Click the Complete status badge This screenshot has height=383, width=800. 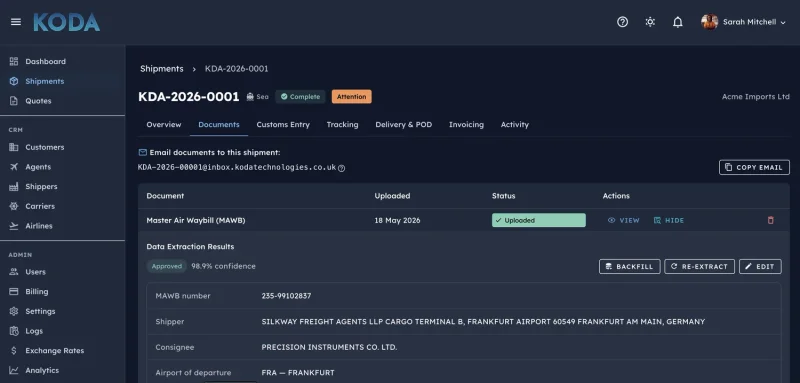click(300, 96)
